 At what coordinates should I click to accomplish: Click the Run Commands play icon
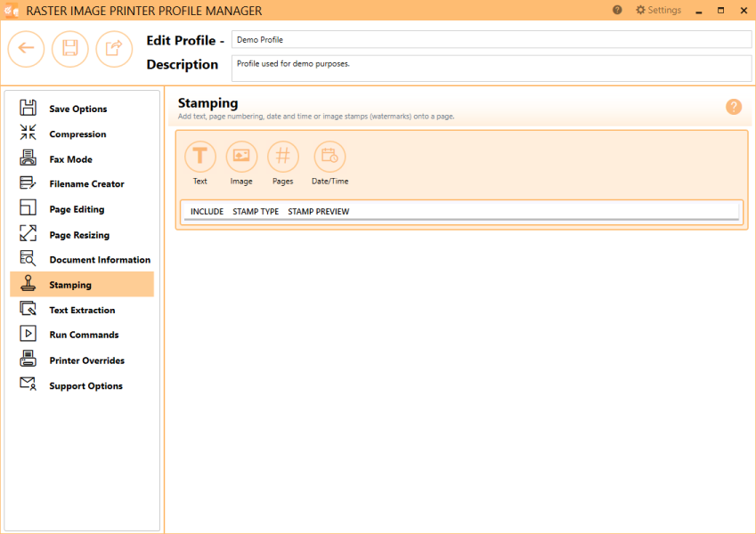pos(28,334)
